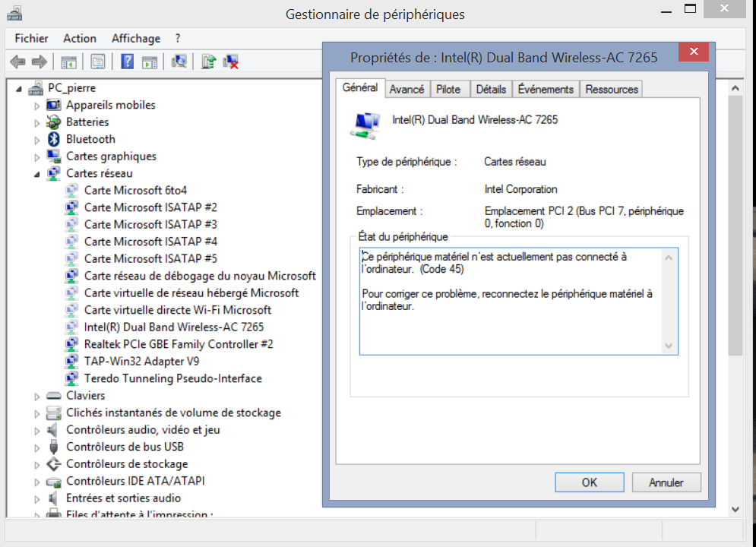Image resolution: width=756 pixels, height=547 pixels.
Task: Select the Bluetooth category icon
Action: (x=53, y=139)
